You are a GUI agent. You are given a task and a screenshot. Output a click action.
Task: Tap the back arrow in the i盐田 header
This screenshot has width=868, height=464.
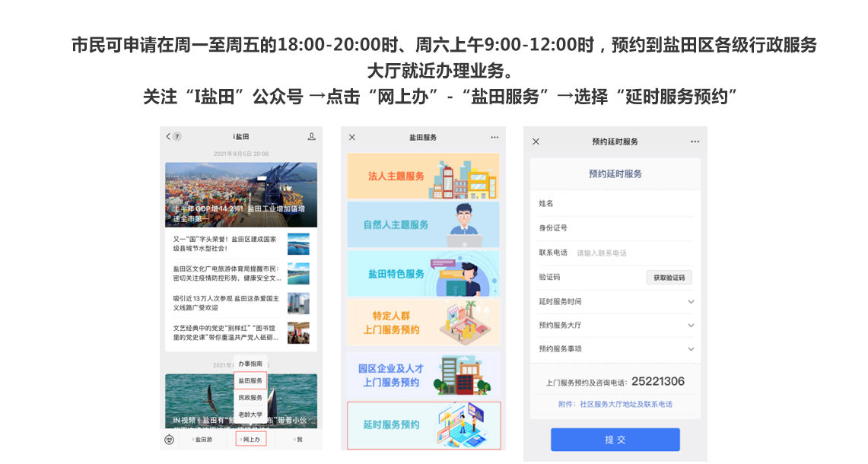click(x=168, y=137)
